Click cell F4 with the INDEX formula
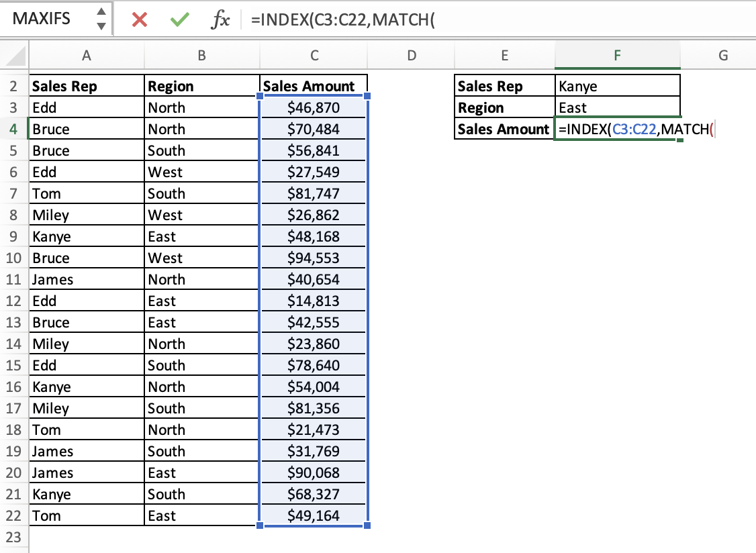 coord(617,129)
